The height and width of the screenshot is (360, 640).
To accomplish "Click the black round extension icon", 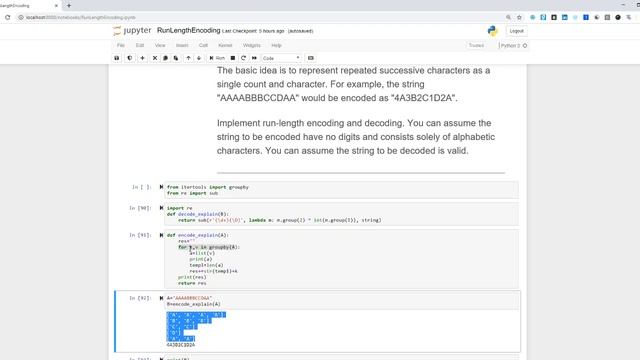I will (618, 17).
